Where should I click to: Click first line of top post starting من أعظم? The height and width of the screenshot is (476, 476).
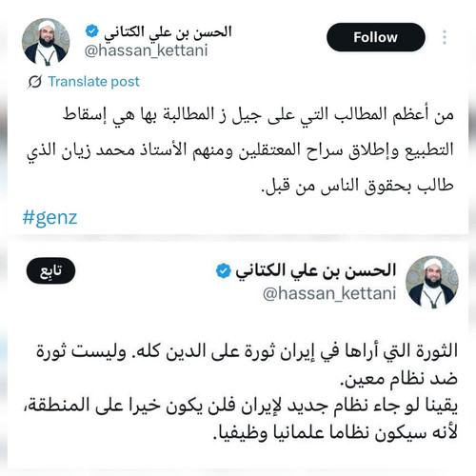[x=258, y=114]
